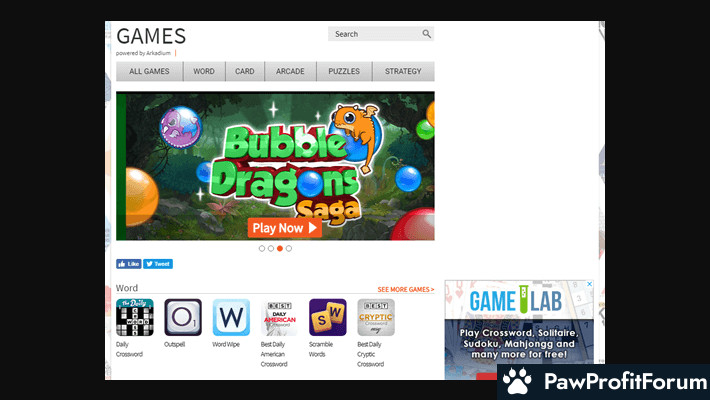Click the 'Daily Crossword' game label
Viewport: 710px width, 400px height.
tap(129, 349)
